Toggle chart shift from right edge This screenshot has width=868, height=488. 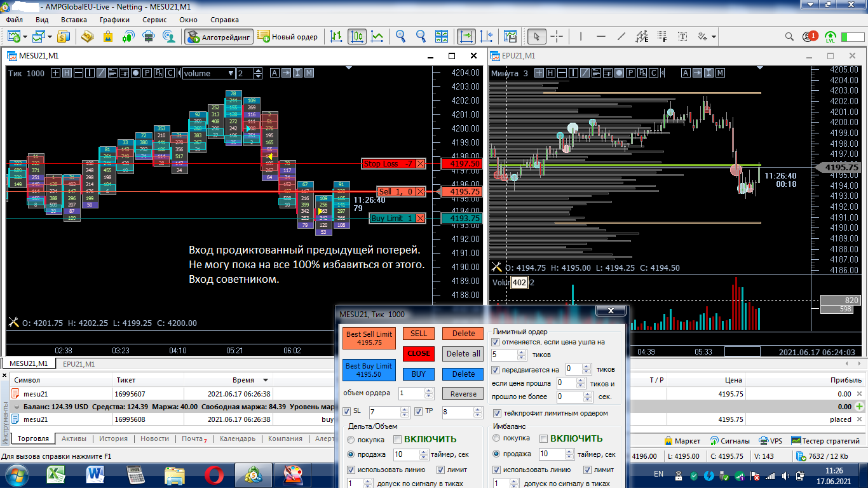coord(487,36)
